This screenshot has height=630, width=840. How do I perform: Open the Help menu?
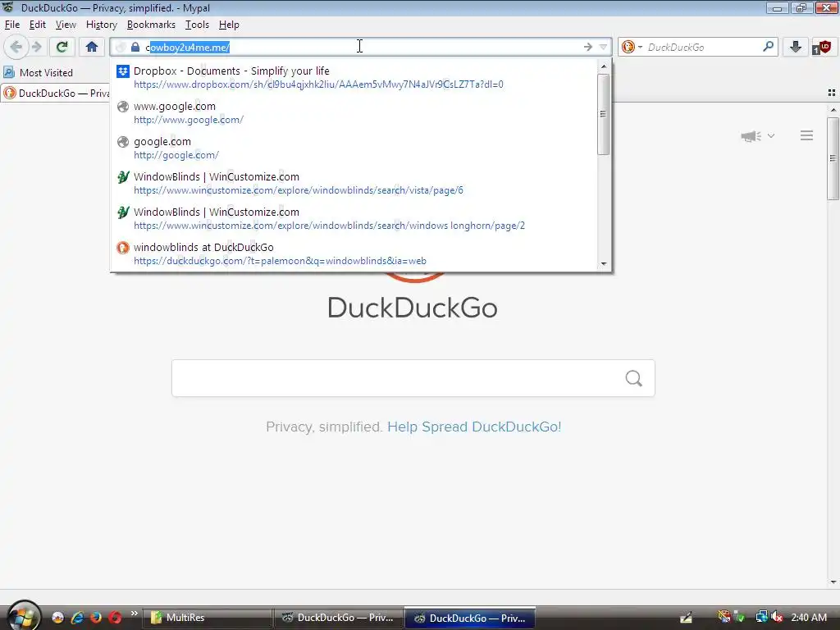(x=229, y=25)
